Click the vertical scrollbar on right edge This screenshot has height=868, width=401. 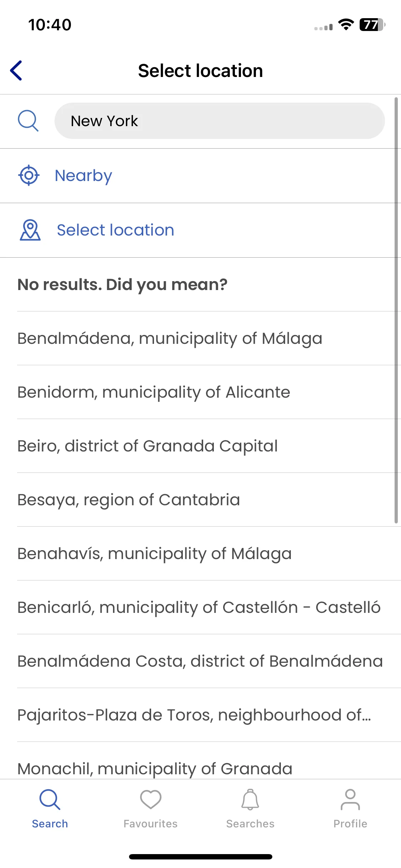click(x=396, y=310)
